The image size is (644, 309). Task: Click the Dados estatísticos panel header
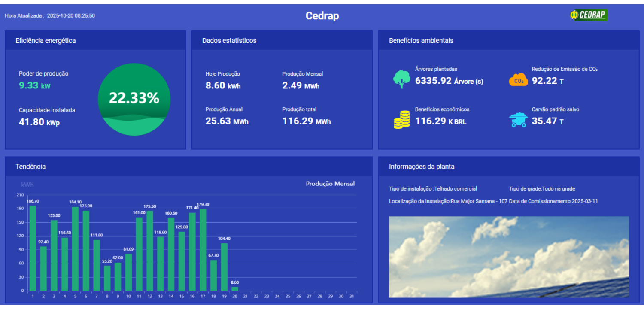point(229,41)
